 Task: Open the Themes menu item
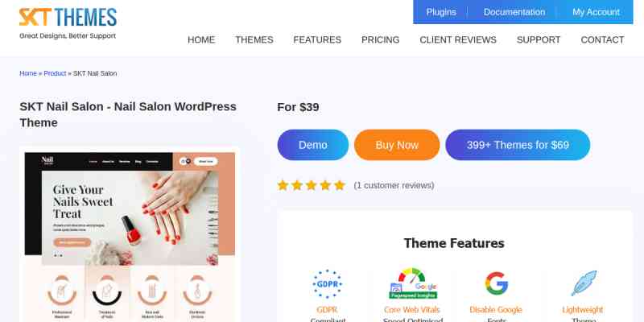click(x=254, y=39)
